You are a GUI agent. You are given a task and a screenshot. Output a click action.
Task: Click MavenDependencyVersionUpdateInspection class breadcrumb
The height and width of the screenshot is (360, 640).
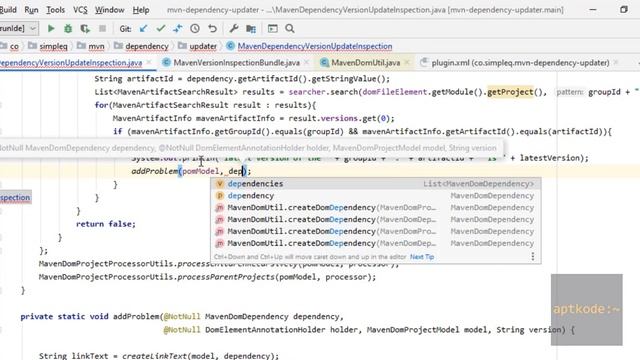coord(315,46)
